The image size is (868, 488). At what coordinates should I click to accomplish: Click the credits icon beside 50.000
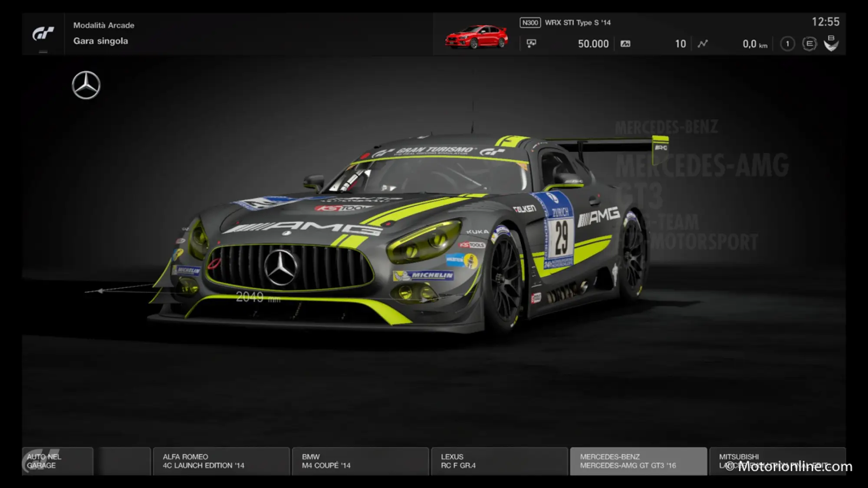(x=531, y=43)
